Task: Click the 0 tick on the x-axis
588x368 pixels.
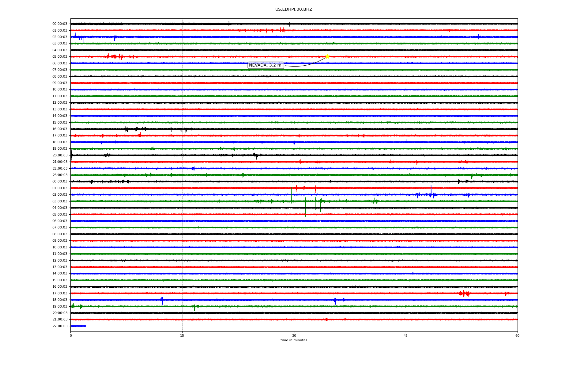Action: (x=71, y=335)
